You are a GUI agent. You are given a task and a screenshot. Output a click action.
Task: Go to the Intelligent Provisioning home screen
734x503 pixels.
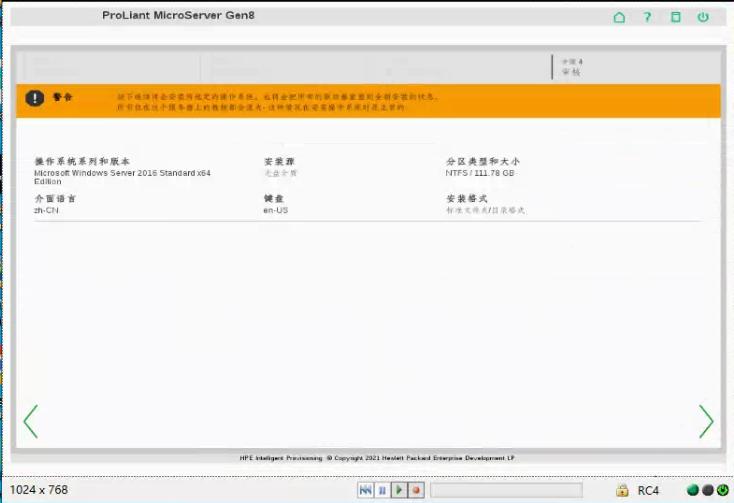(619, 17)
